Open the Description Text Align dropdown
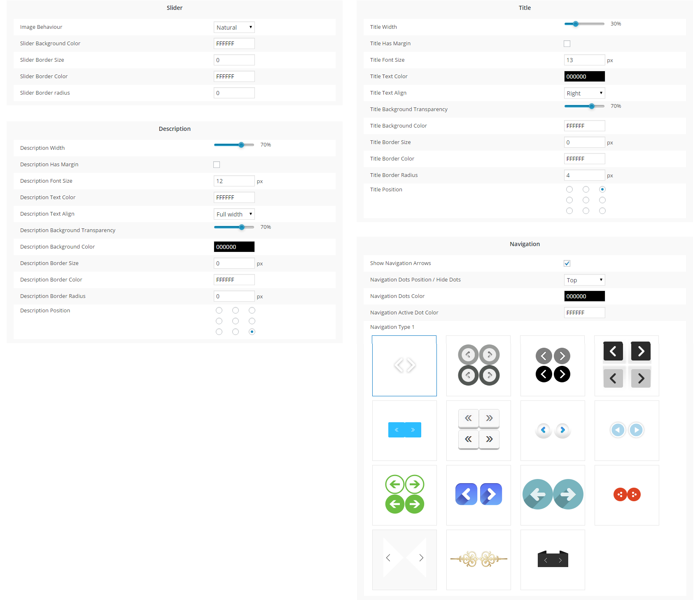The height and width of the screenshot is (600, 700). [x=234, y=214]
